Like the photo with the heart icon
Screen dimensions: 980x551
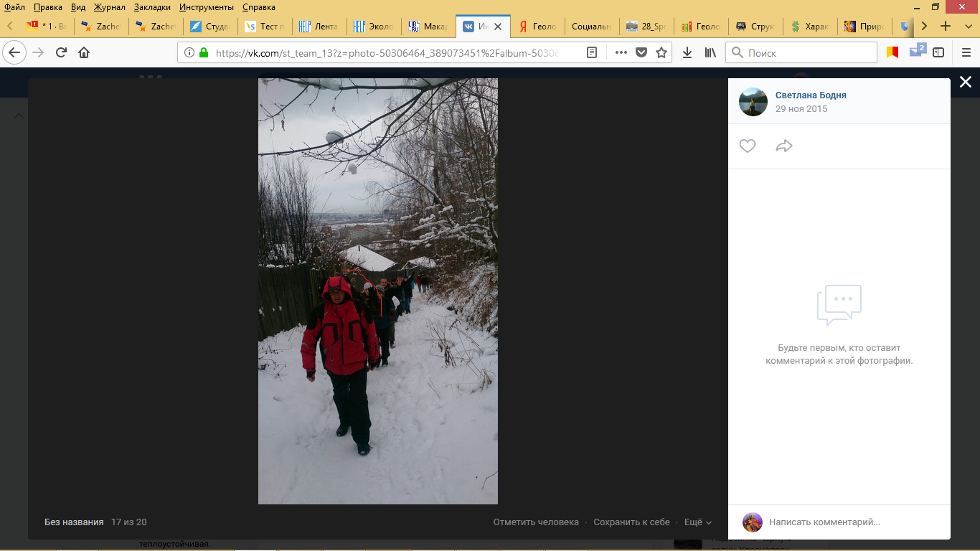(748, 146)
